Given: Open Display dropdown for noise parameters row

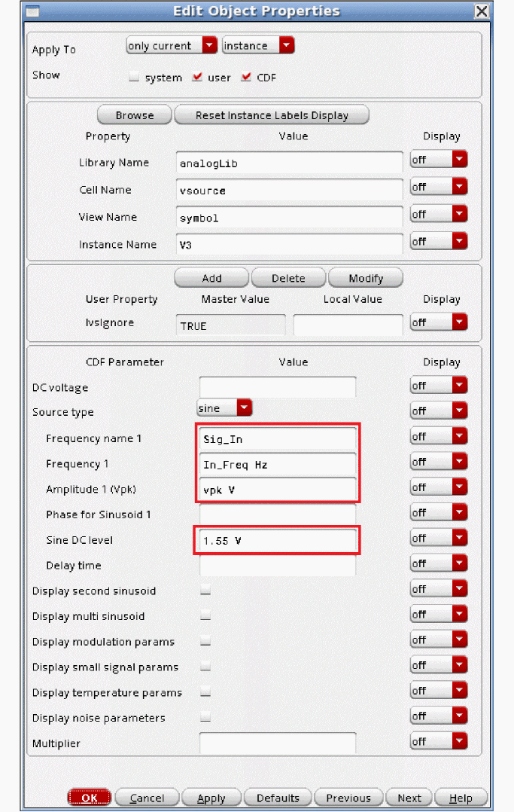Looking at the screenshot, I should (x=439, y=716).
